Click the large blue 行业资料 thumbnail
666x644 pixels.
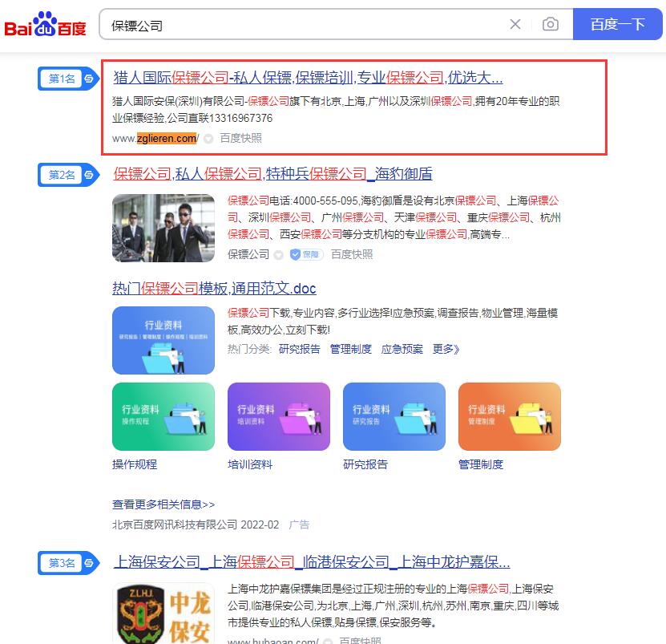163,340
